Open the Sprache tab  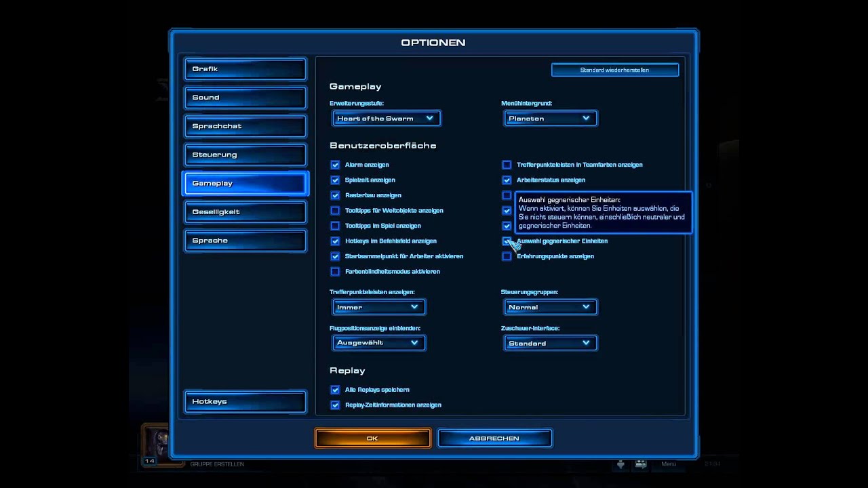[245, 241]
